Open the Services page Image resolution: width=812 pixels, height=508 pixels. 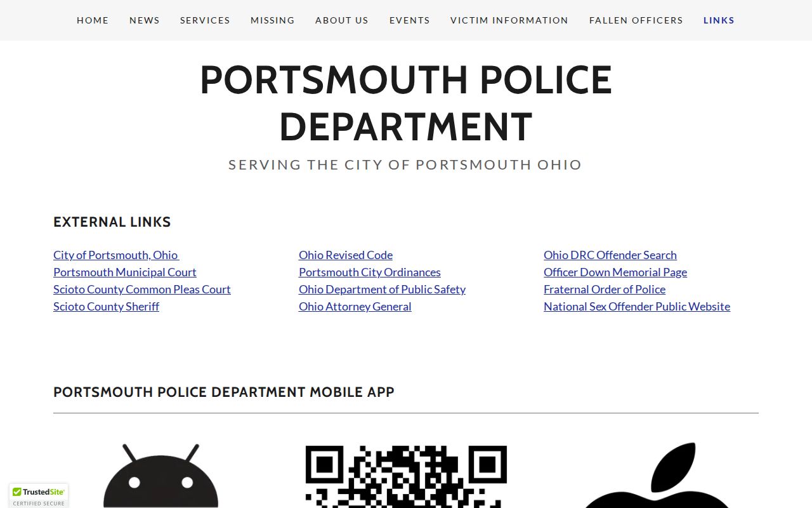tap(205, 20)
